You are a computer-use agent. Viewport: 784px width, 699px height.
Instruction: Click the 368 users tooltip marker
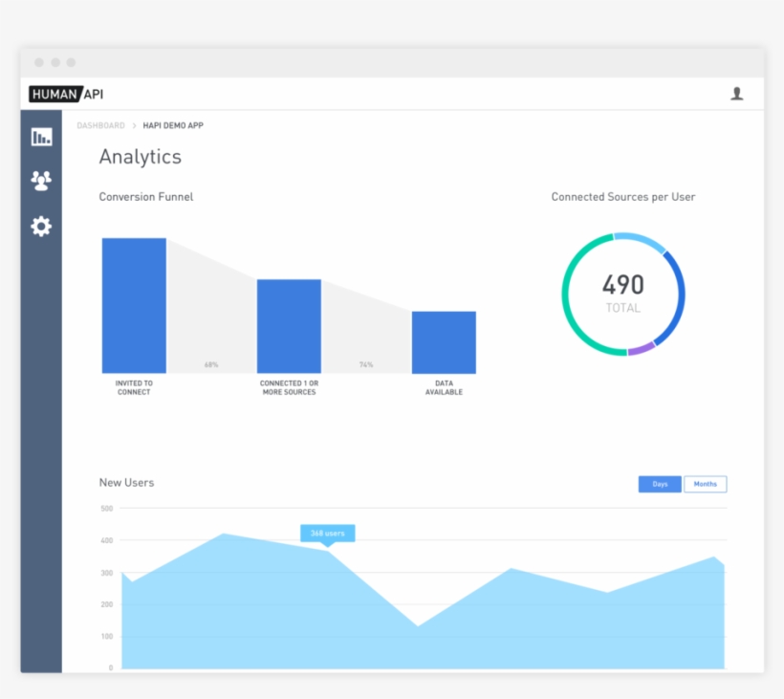point(327,534)
